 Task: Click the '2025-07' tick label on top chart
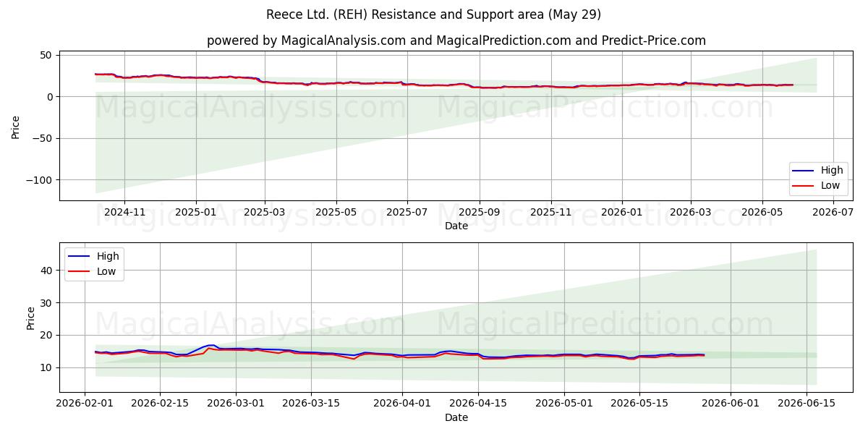tap(407, 212)
